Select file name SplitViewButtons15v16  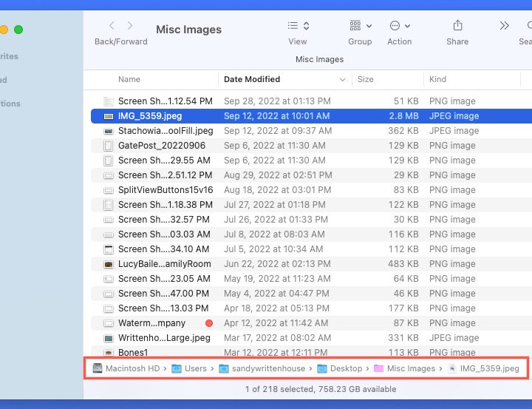(166, 190)
